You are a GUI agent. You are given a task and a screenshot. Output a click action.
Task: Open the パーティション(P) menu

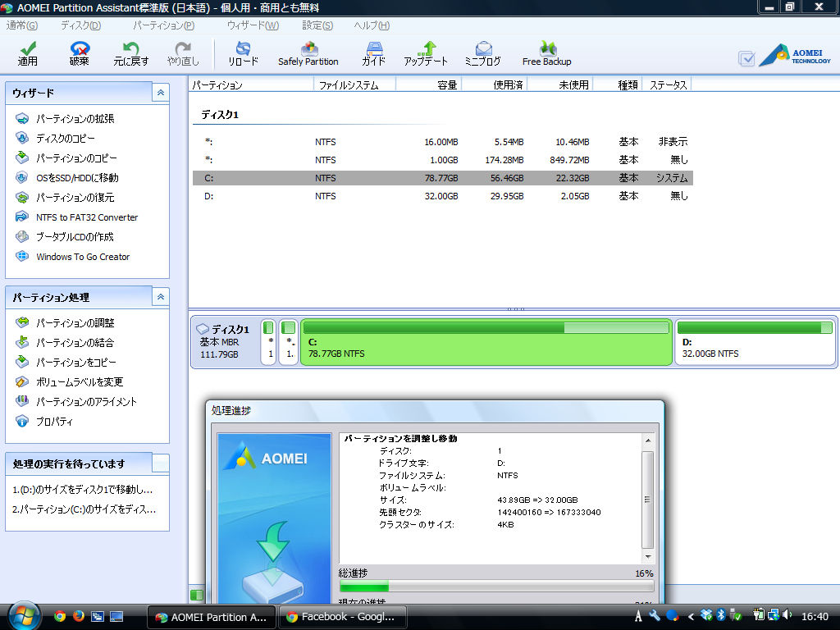click(x=163, y=25)
